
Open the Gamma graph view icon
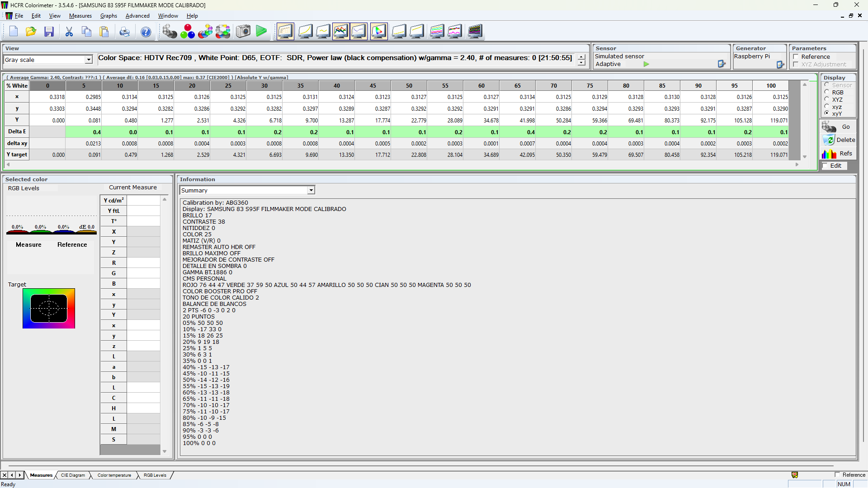[323, 32]
